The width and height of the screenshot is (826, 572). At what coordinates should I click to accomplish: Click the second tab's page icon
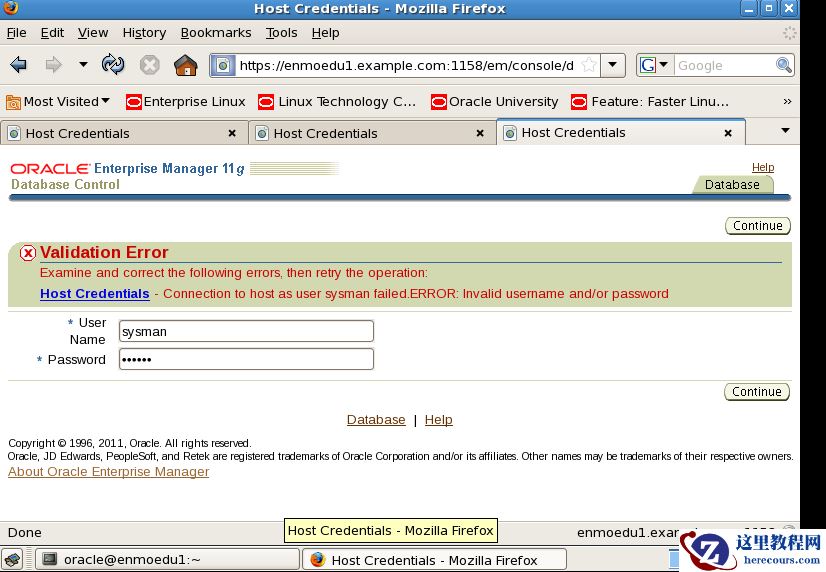262,134
